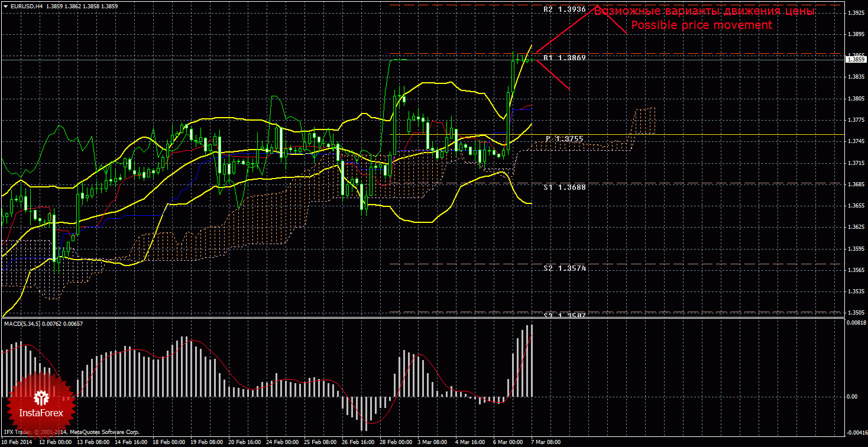Click 1.3775 on the price axis
The height and width of the screenshot is (447, 868).
point(855,120)
